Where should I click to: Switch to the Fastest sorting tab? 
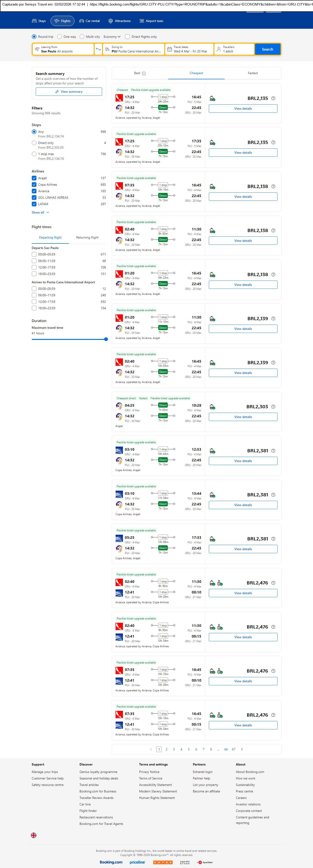(253, 73)
